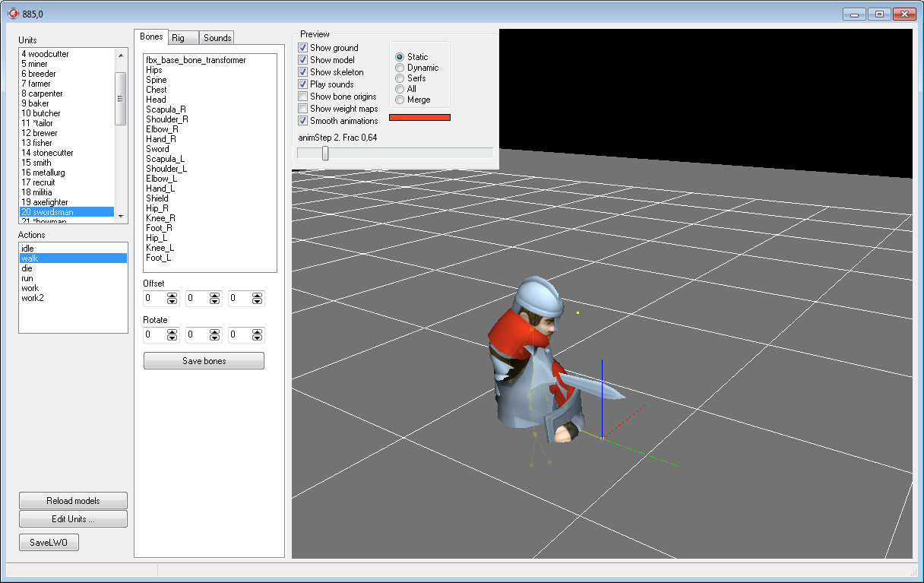Switch to the Bones tab
This screenshot has width=924, height=583.
pos(151,37)
